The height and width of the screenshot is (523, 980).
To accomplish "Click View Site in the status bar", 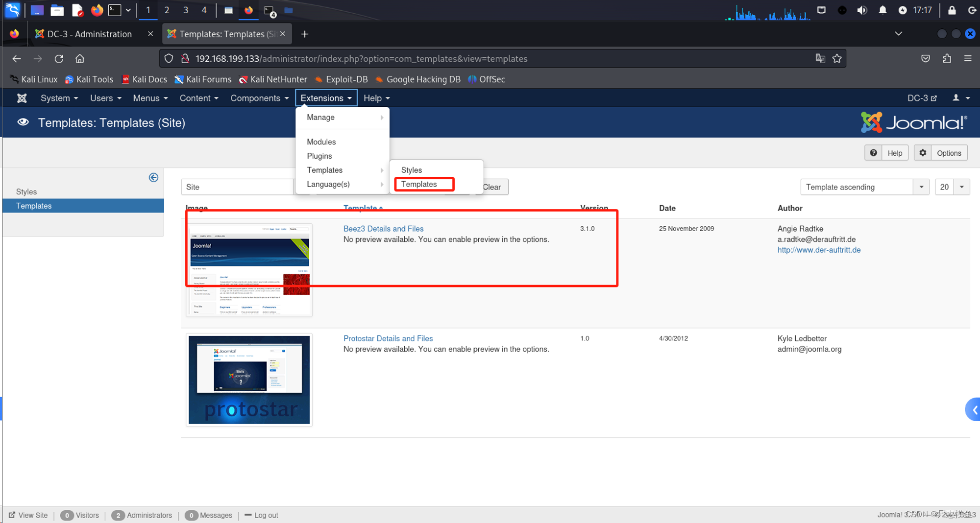I will [x=28, y=515].
